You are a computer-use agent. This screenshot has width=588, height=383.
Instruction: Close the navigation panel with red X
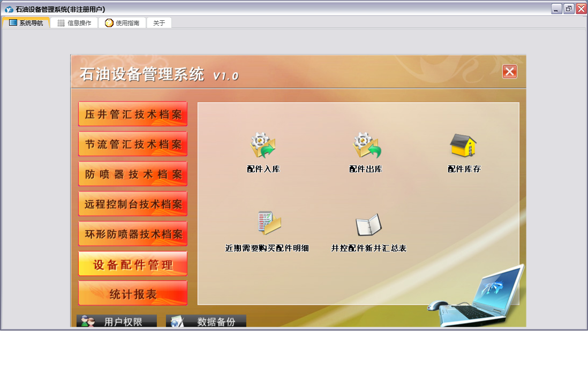coord(510,72)
